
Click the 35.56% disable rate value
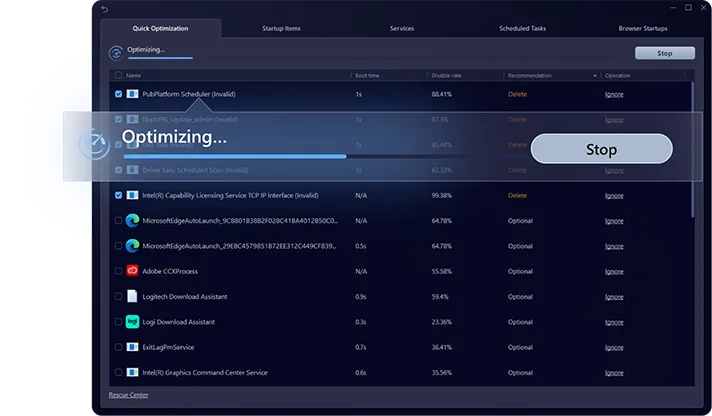click(x=441, y=372)
